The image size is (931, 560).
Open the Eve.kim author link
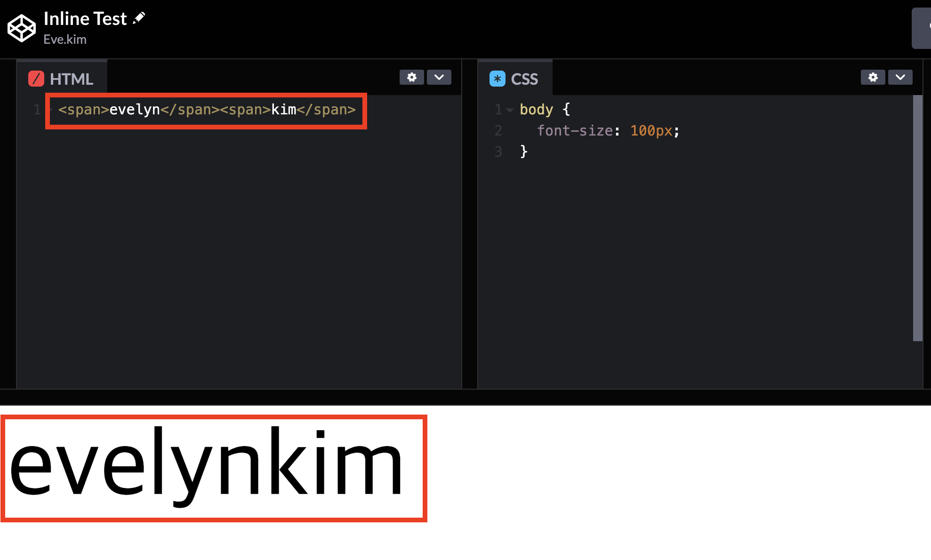coord(65,40)
